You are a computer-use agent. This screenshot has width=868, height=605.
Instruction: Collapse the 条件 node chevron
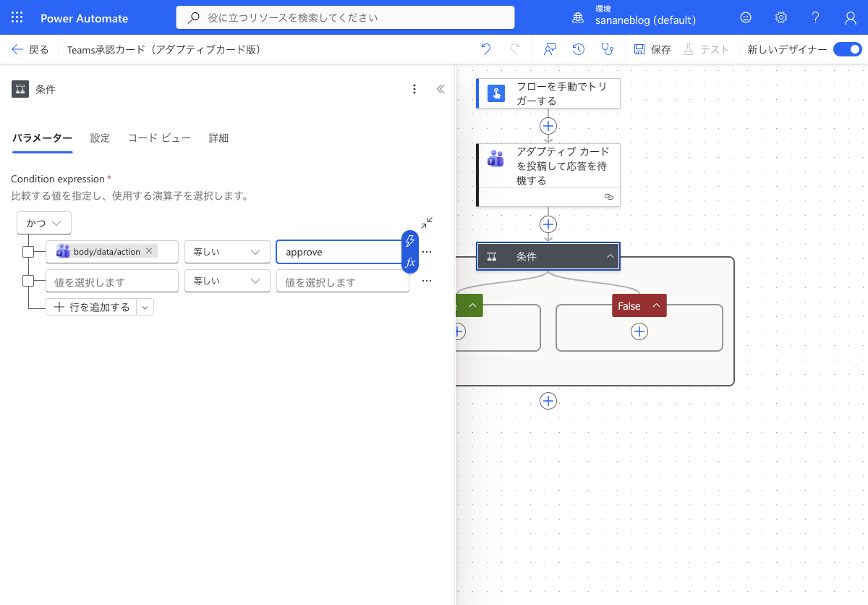click(610, 256)
